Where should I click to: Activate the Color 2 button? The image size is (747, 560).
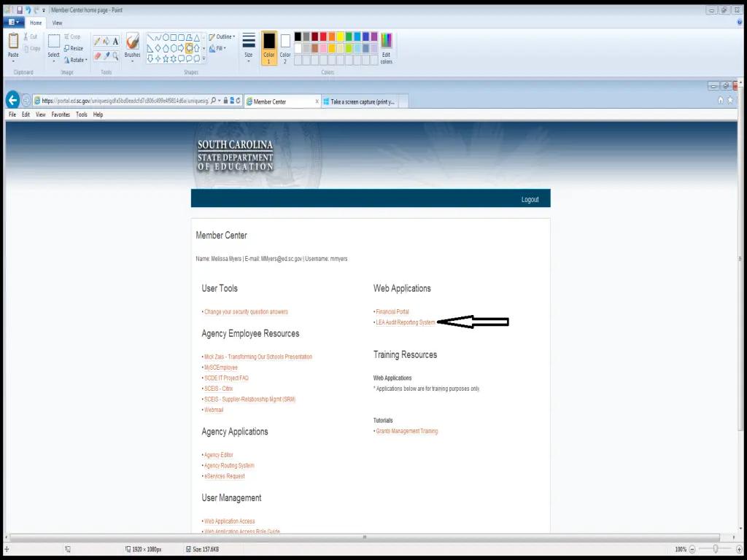(285, 48)
